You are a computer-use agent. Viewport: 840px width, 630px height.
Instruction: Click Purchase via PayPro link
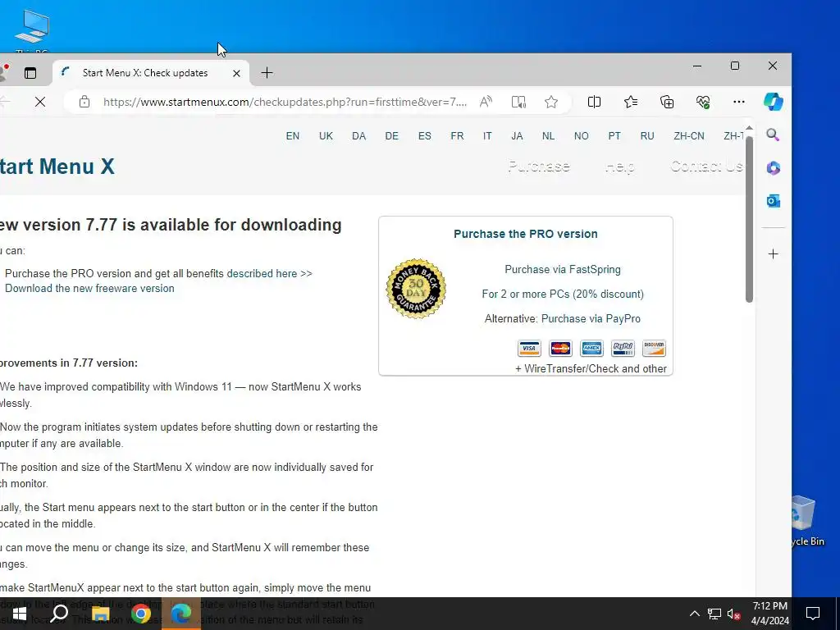591,319
